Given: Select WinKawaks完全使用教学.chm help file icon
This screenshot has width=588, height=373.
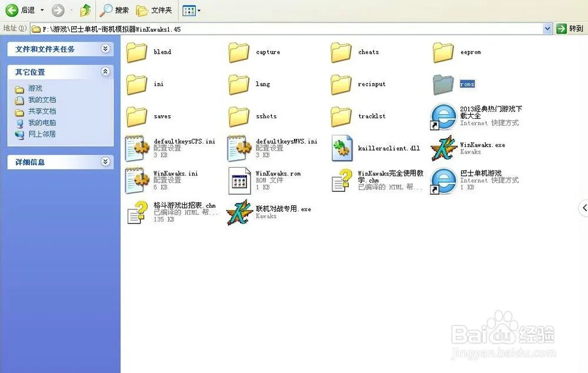Looking at the screenshot, I should point(342,181).
